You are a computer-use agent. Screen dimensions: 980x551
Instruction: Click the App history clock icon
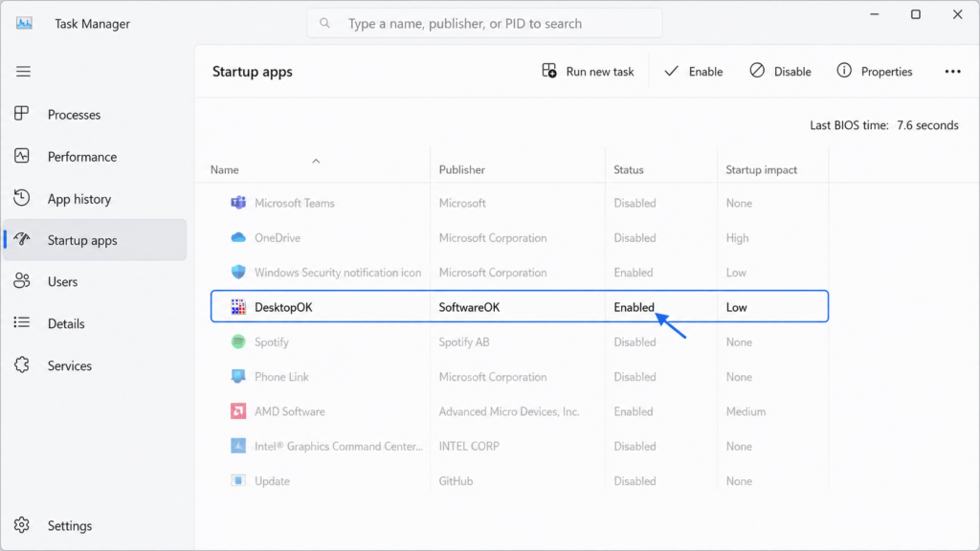click(22, 198)
